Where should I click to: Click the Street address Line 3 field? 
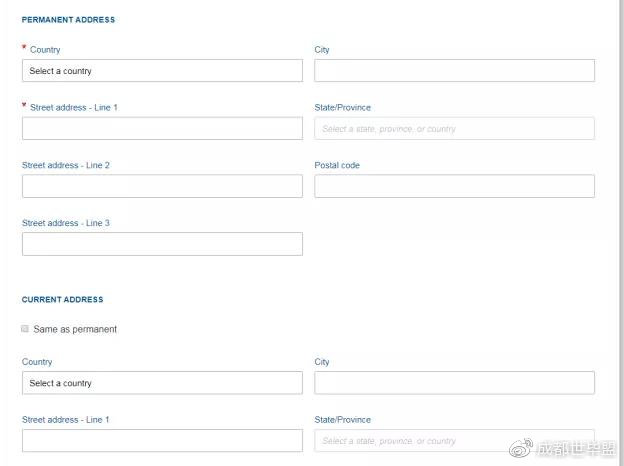(162, 245)
